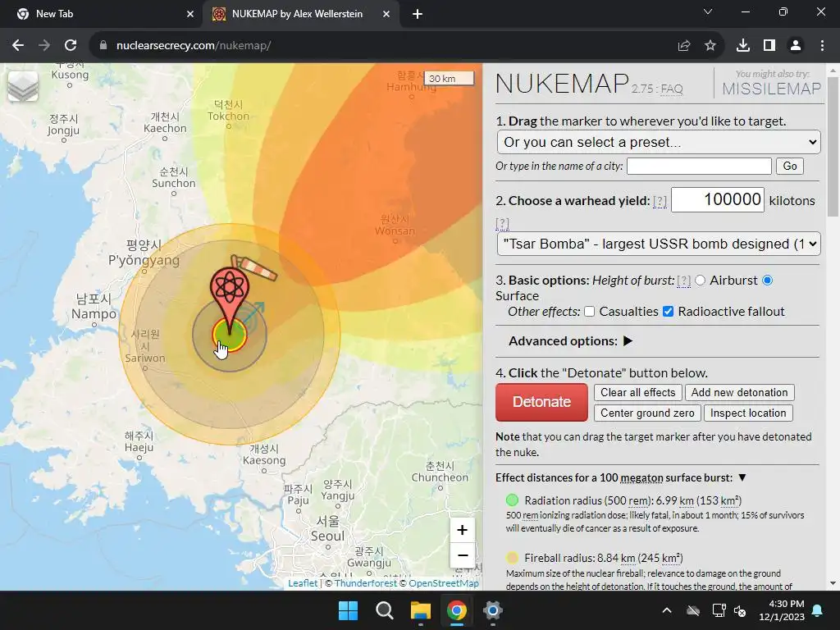Select the Surface burst radio button
The width and height of the screenshot is (840, 630).
click(767, 281)
